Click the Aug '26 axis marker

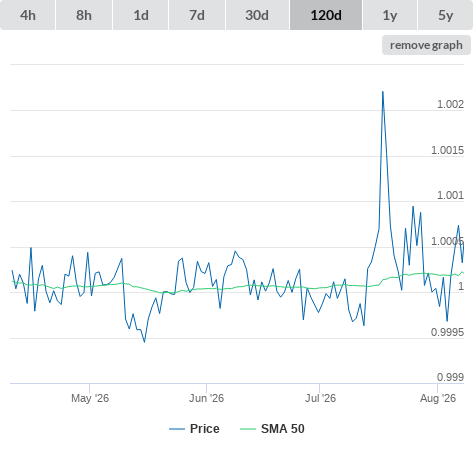[x=438, y=398]
